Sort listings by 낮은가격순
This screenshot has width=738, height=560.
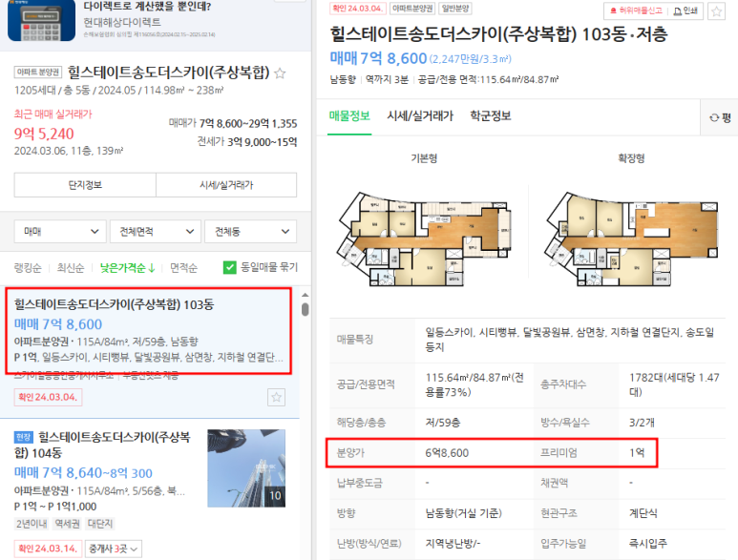pos(127,268)
